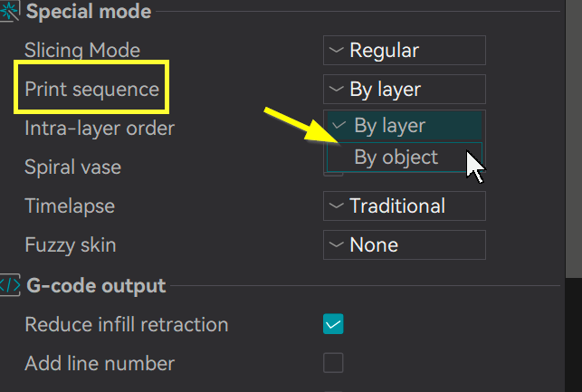Choose 'By layer' in the open list
The height and width of the screenshot is (392, 582).
(x=390, y=126)
